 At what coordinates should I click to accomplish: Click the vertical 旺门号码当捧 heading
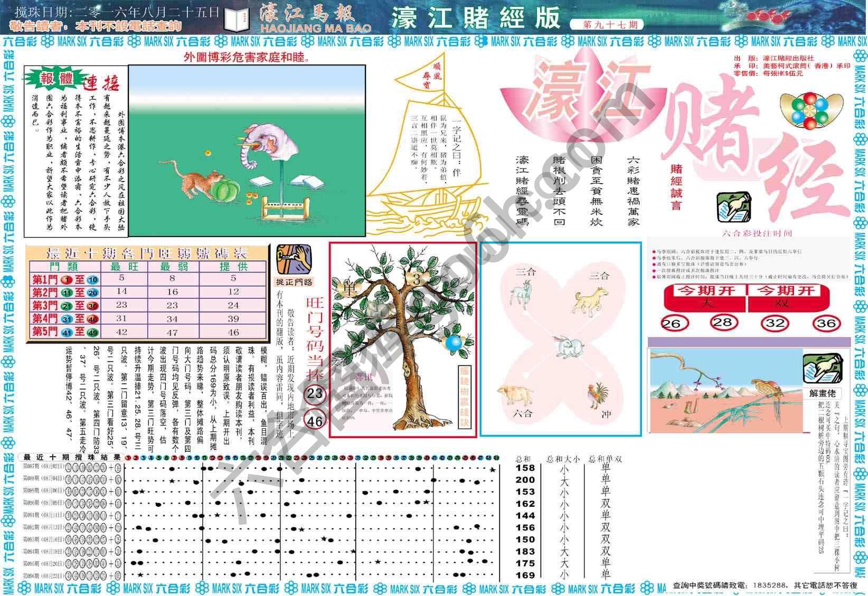click(x=314, y=338)
